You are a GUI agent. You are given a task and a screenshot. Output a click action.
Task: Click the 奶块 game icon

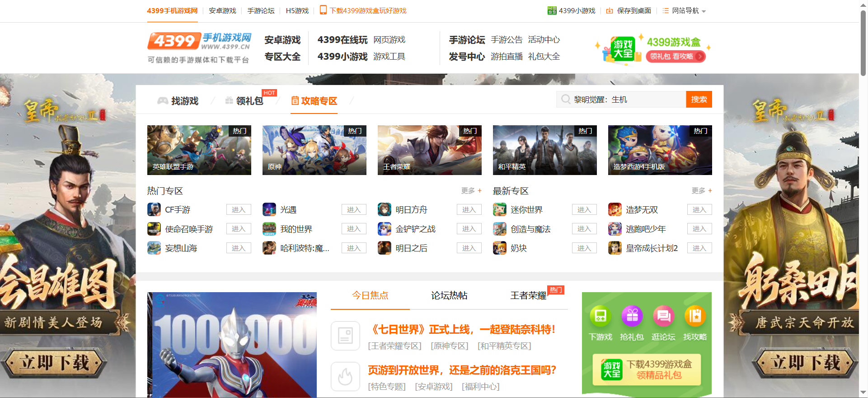[x=500, y=248]
